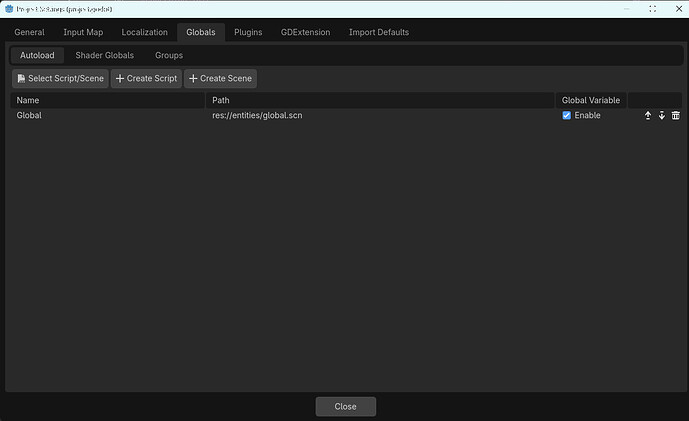
Task: Close the Project Settings dialog
Action: pos(346,406)
